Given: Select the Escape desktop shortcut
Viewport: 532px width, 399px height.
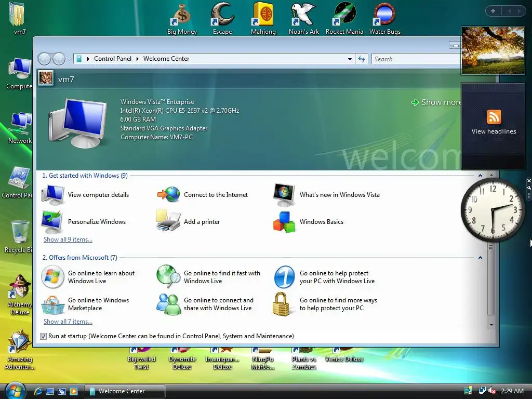Looking at the screenshot, I should pos(222,19).
